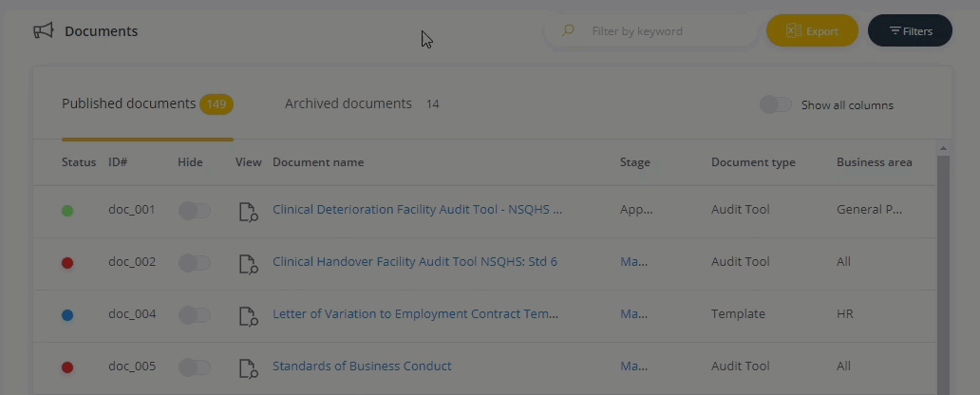Export the documents list to Excel

[x=813, y=30]
